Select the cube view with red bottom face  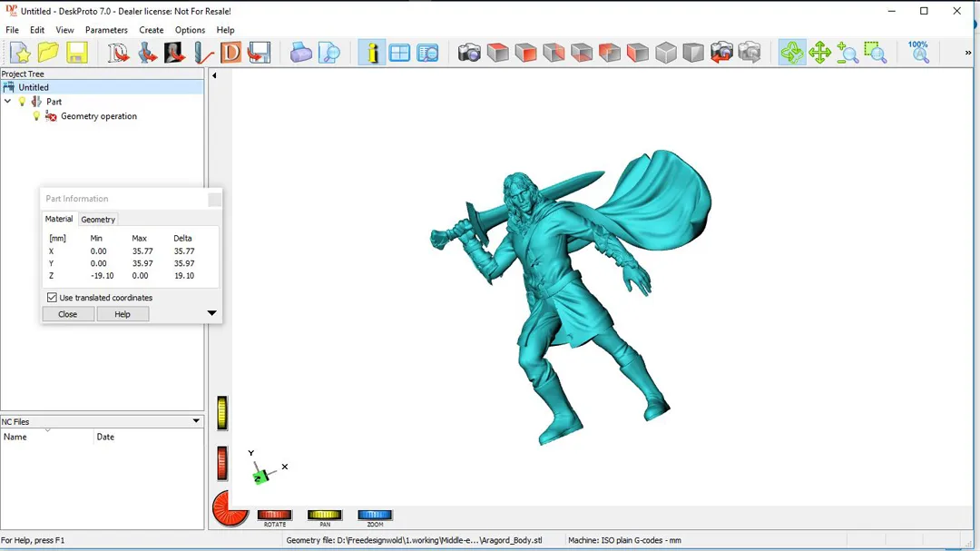click(582, 53)
